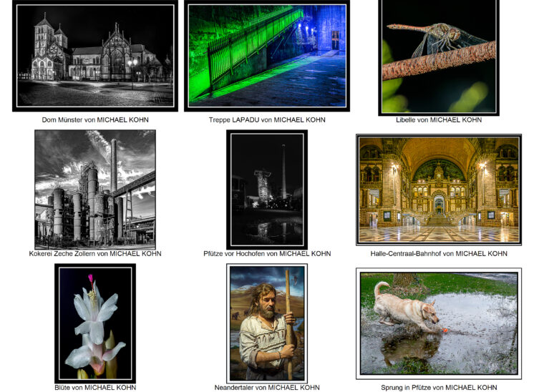
Task: Open the Kokerei Zeche Zollern photo
Action: pyautogui.click(x=95, y=190)
